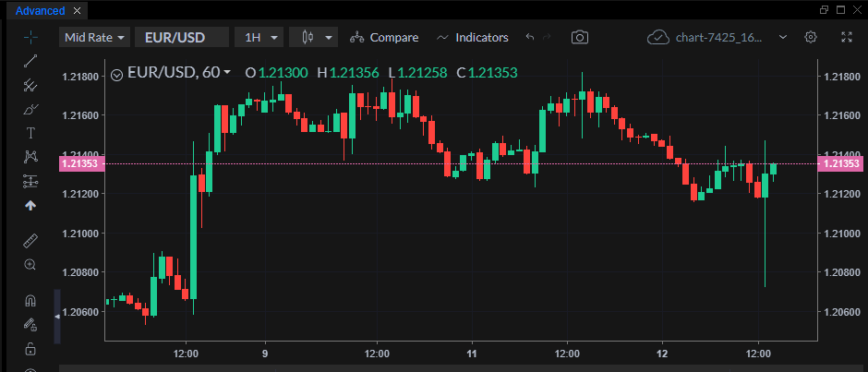Expand the chart layout chevron menu
Image resolution: width=868 pixels, height=372 pixels.
(783, 37)
